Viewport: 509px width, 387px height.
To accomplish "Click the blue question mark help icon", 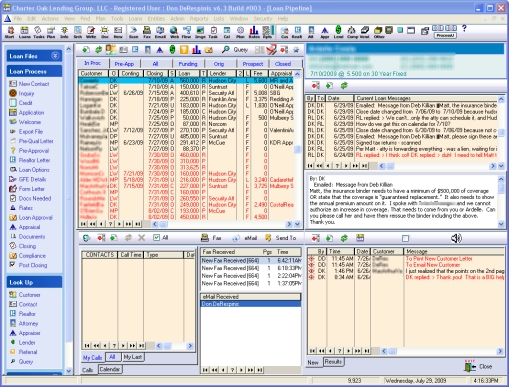I will [464, 29].
